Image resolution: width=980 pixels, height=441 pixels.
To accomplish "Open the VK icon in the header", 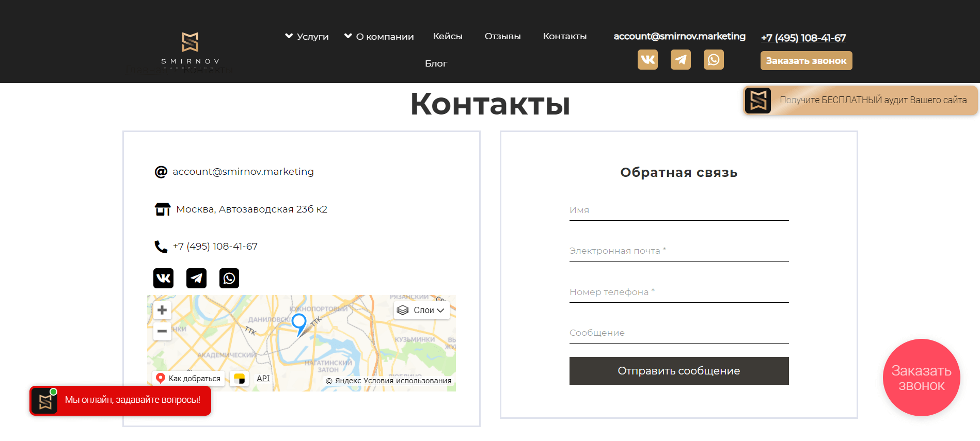I will point(647,60).
